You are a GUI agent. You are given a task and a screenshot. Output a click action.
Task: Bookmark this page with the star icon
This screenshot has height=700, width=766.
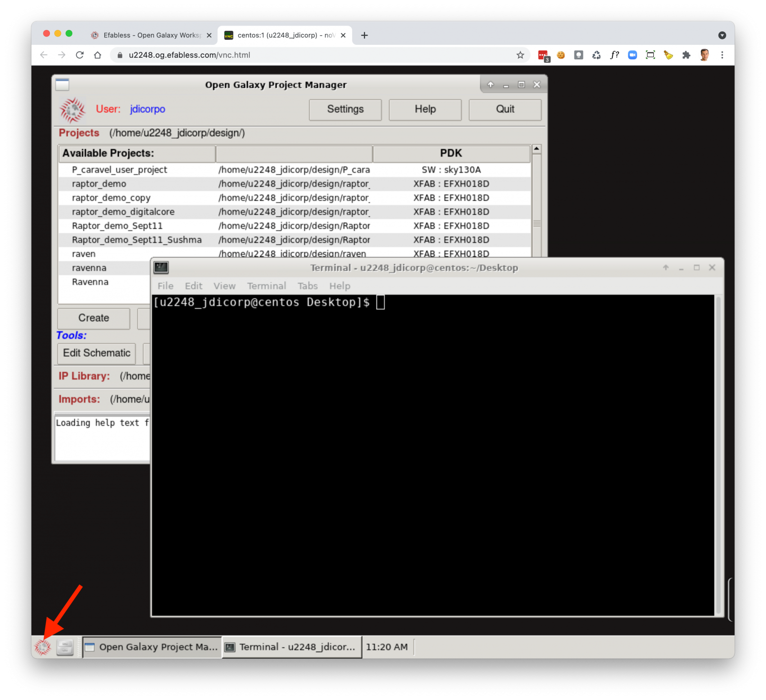pos(520,55)
